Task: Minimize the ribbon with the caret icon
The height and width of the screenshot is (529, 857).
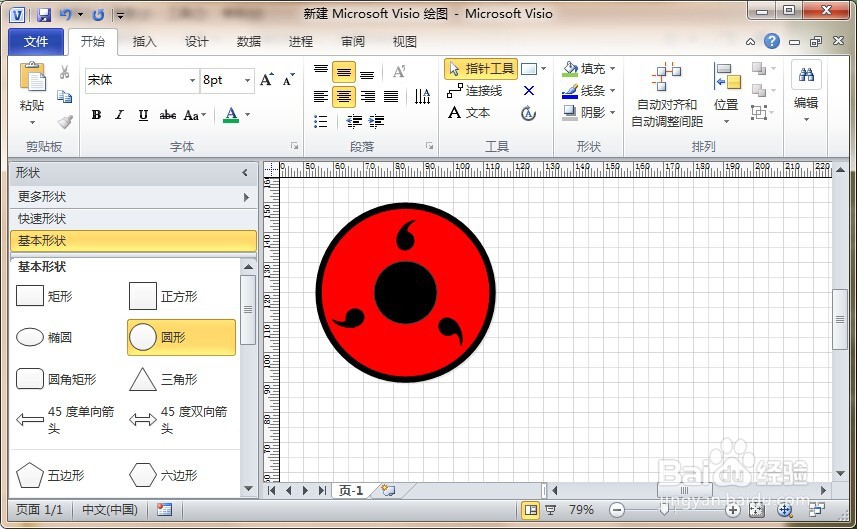Action: coord(750,42)
